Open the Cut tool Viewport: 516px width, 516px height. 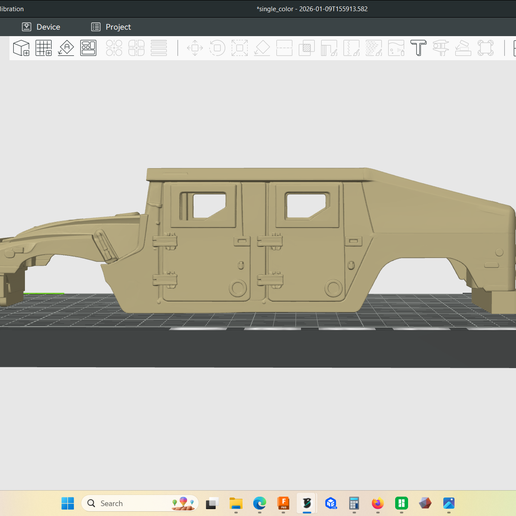coord(284,48)
